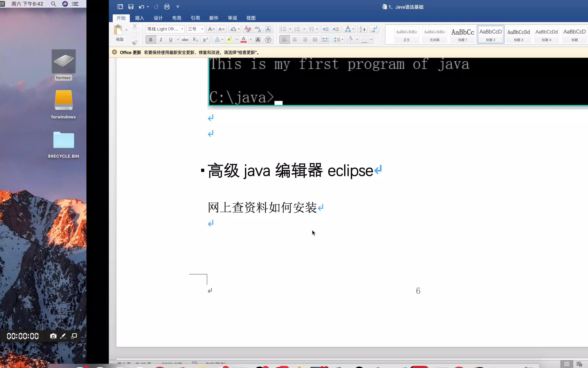Switch to the 设计 tab
The height and width of the screenshot is (368, 588).
[158, 18]
